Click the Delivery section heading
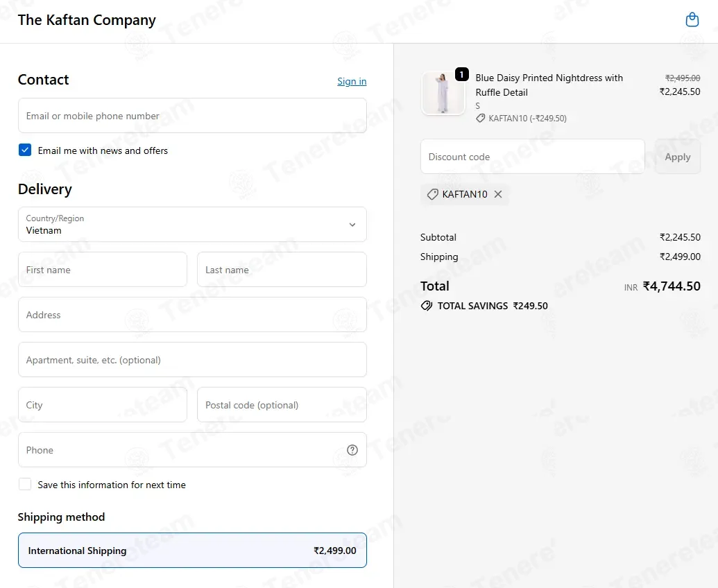The image size is (718, 588). tap(45, 189)
